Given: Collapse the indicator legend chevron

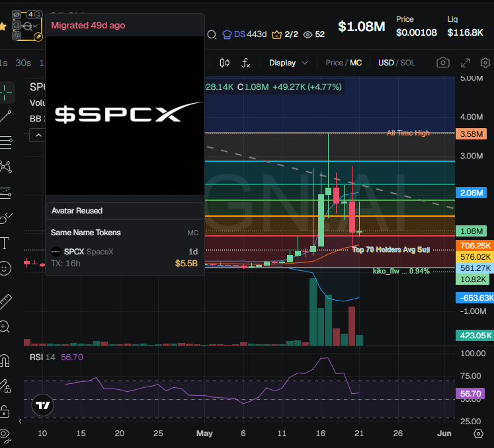Looking at the screenshot, I should pyautogui.click(x=38, y=135).
